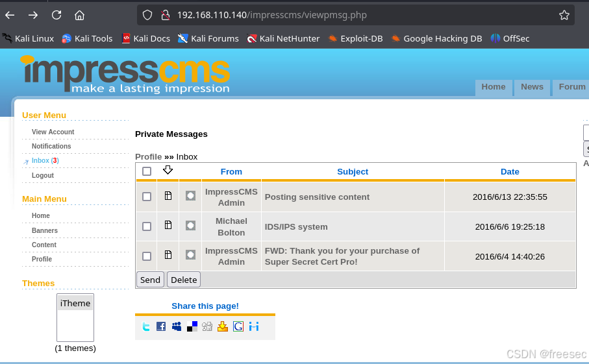Image resolution: width=589 pixels, height=364 pixels.
Task: Sort messages by Date column
Action: (x=510, y=172)
